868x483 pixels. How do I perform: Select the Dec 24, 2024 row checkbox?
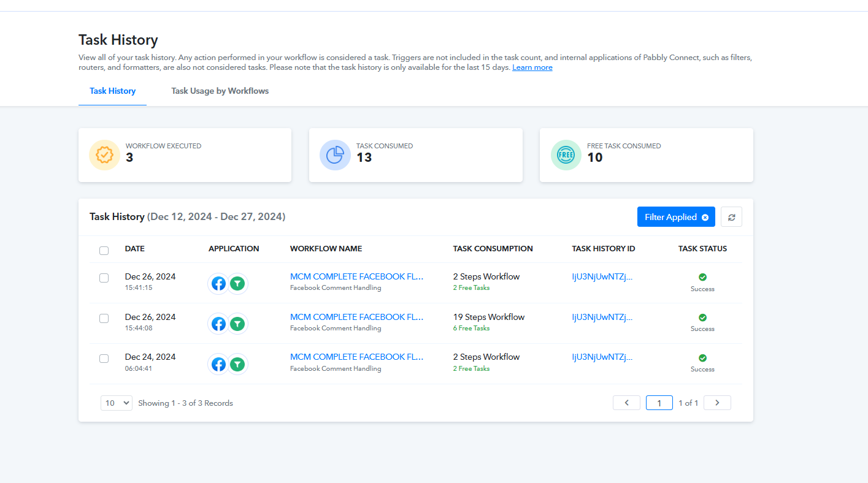point(104,359)
